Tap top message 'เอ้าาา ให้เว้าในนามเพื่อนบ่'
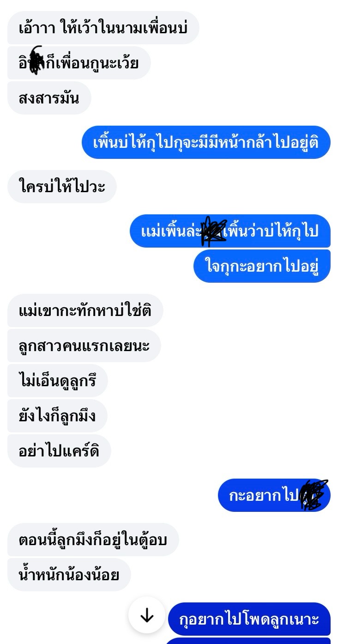 [x=103, y=28]
